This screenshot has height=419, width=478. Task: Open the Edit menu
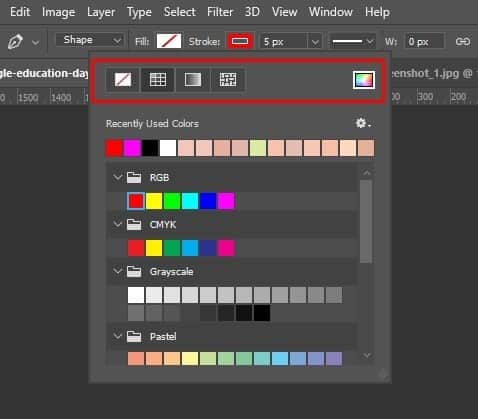point(20,12)
